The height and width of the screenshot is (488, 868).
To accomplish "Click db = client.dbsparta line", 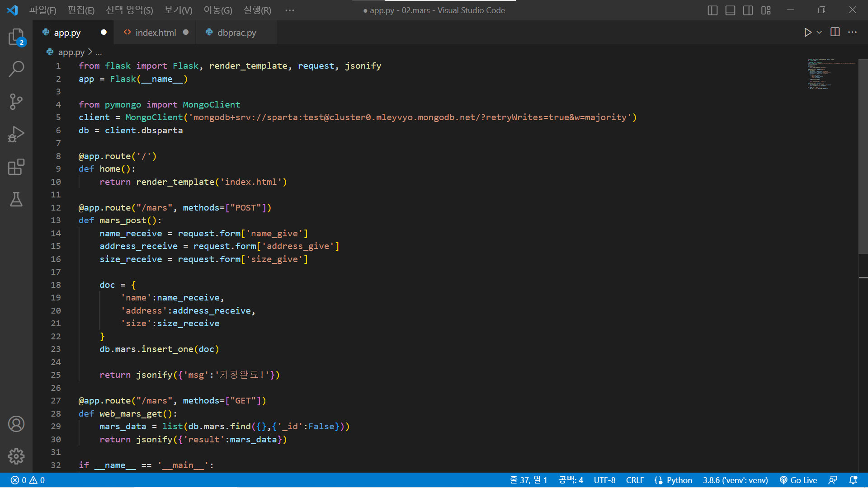I will pos(131,131).
